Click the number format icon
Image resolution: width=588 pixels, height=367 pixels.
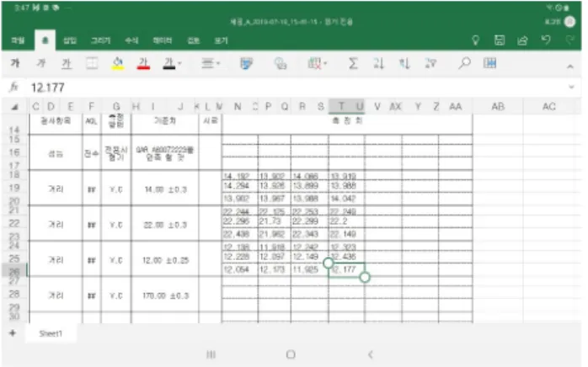281,63
